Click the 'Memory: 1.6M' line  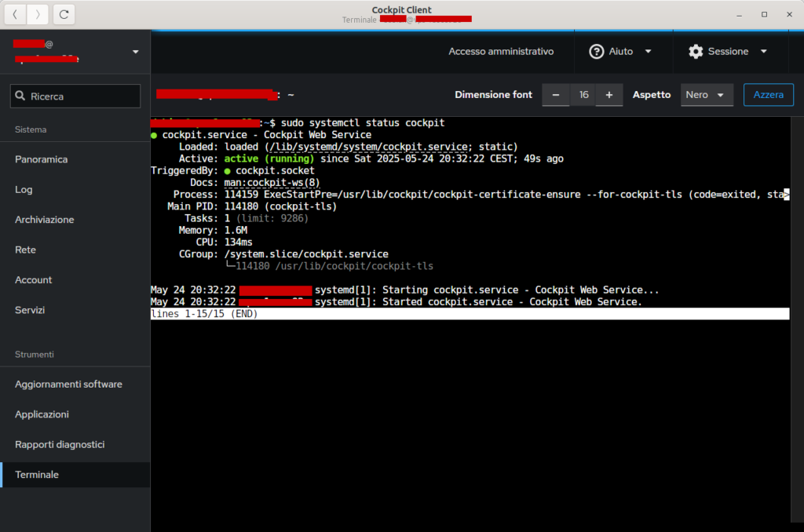point(213,230)
